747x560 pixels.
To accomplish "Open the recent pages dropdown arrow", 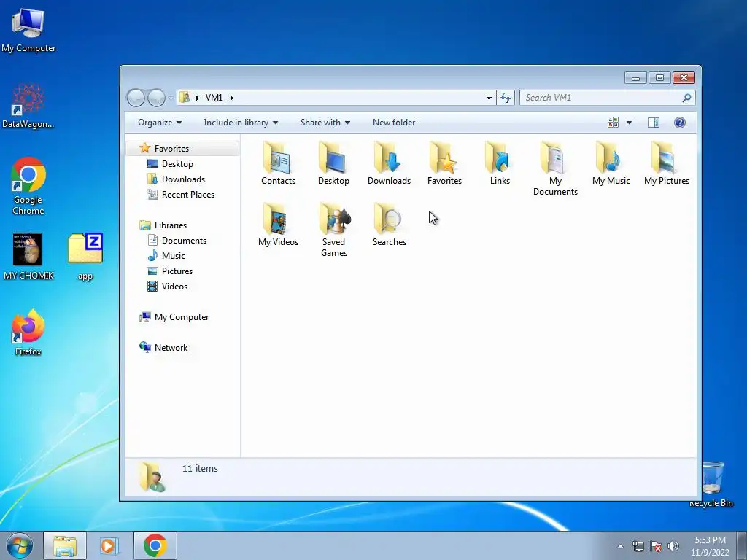I will (171, 98).
